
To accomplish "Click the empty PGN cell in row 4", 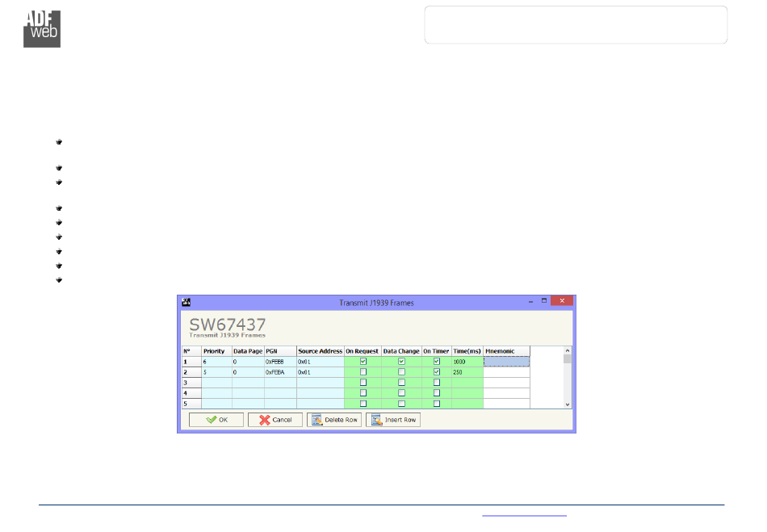I will (280, 393).
